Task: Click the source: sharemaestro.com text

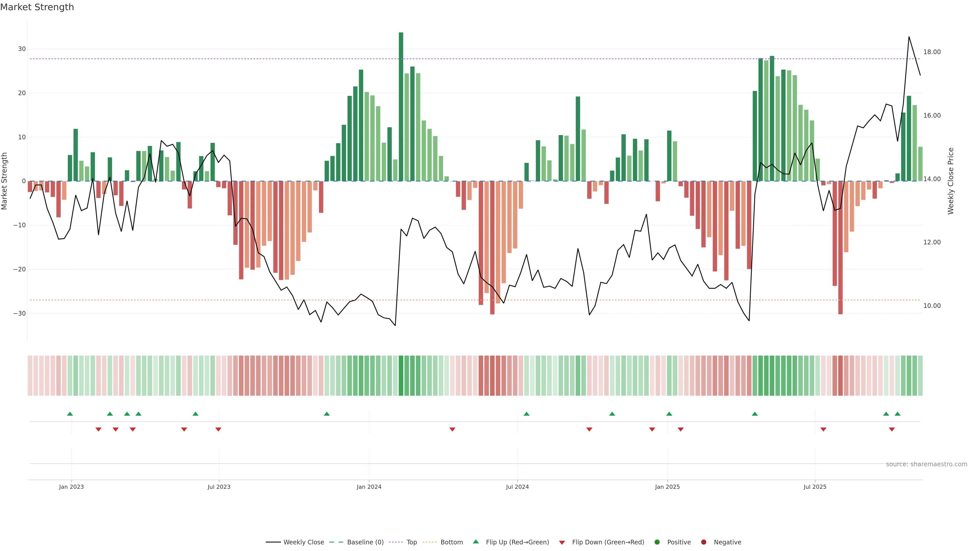Action: (926, 464)
